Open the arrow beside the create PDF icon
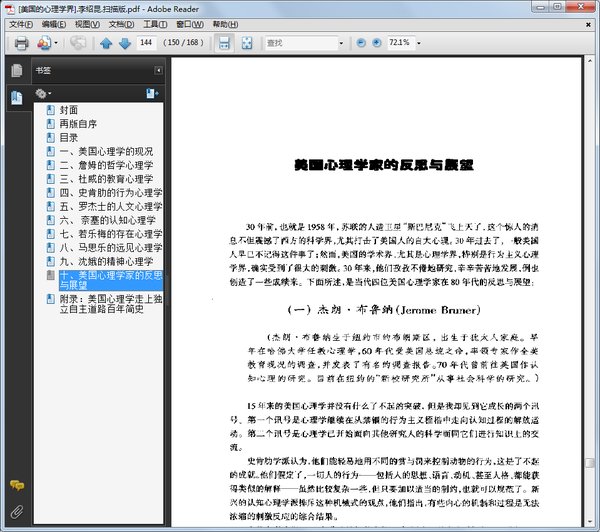 pos(56,43)
